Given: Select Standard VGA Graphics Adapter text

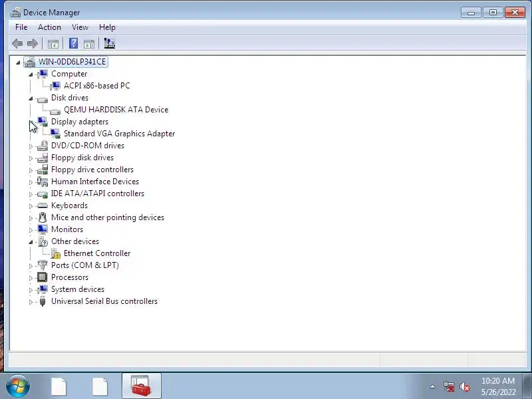Looking at the screenshot, I should pyautogui.click(x=120, y=134).
